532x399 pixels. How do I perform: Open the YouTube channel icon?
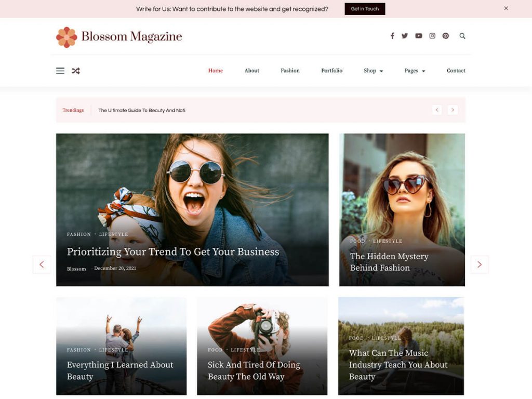coord(418,36)
